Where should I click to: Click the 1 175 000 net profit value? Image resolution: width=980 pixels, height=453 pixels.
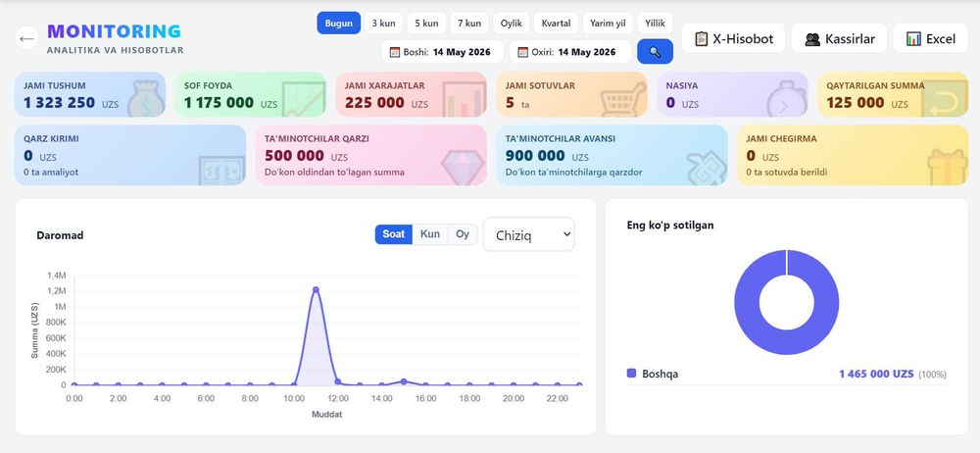click(219, 103)
